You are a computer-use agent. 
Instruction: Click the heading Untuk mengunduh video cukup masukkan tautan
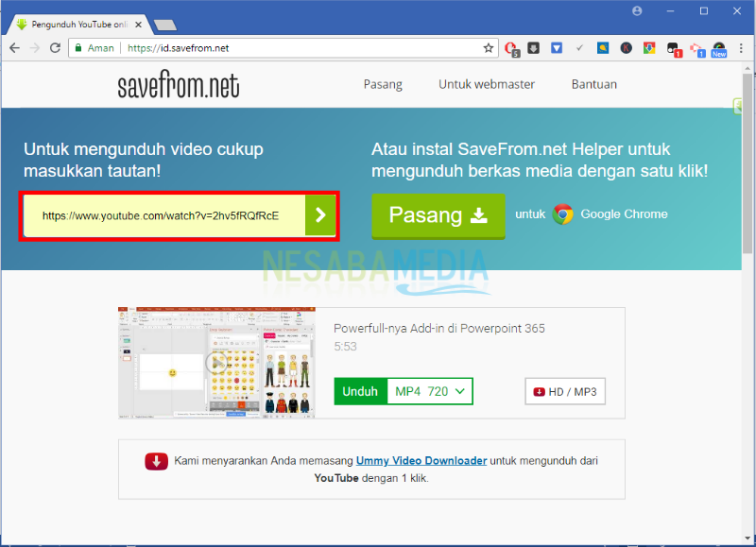(x=144, y=160)
